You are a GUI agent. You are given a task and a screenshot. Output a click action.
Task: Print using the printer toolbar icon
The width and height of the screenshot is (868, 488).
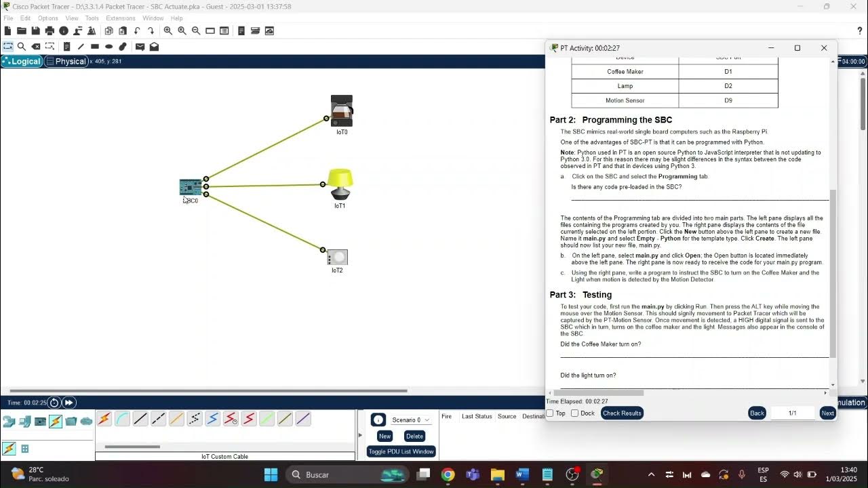click(x=50, y=30)
